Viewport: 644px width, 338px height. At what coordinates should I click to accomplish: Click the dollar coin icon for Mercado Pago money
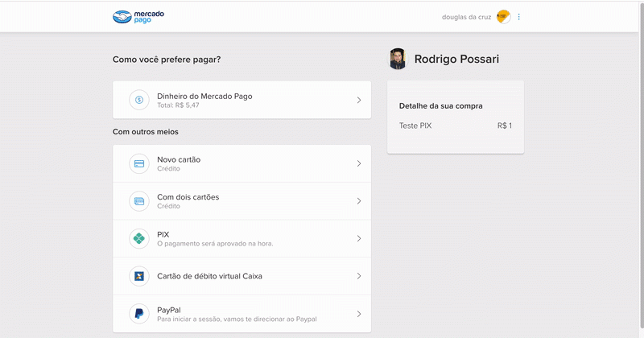(139, 100)
